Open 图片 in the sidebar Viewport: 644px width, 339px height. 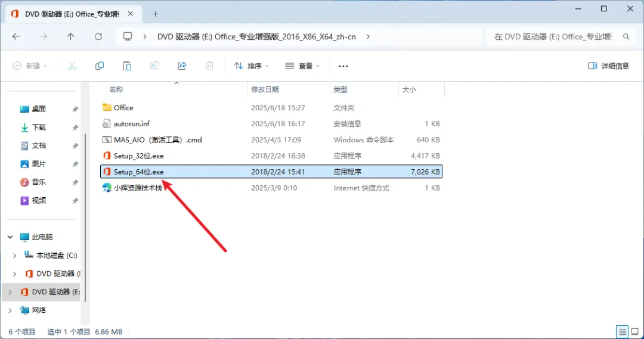click(x=39, y=164)
